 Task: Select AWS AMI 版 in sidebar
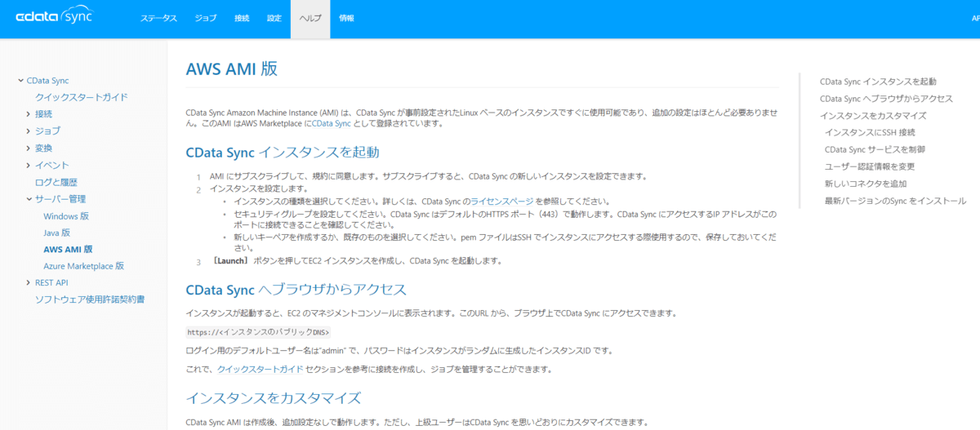coord(68,249)
